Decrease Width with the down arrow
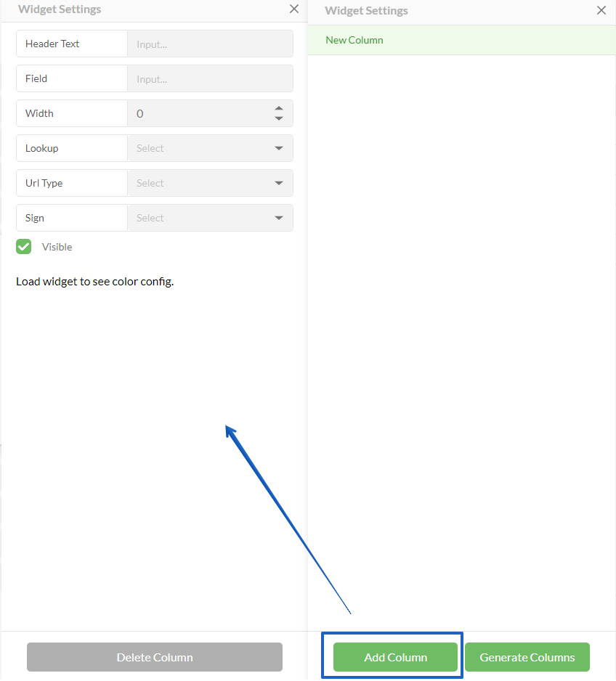Viewport: 616px width, 681px height. tap(279, 118)
